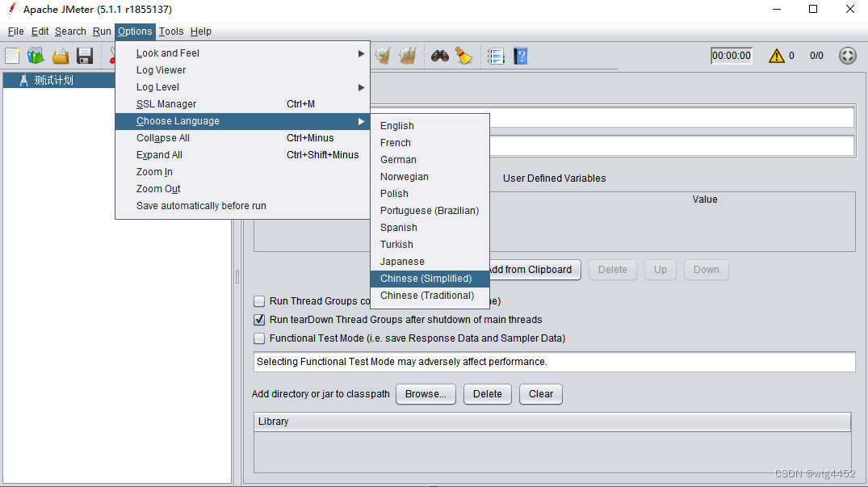Click the warning triangle error log icon
Image resolution: width=868 pixels, height=487 pixels.
pos(777,56)
